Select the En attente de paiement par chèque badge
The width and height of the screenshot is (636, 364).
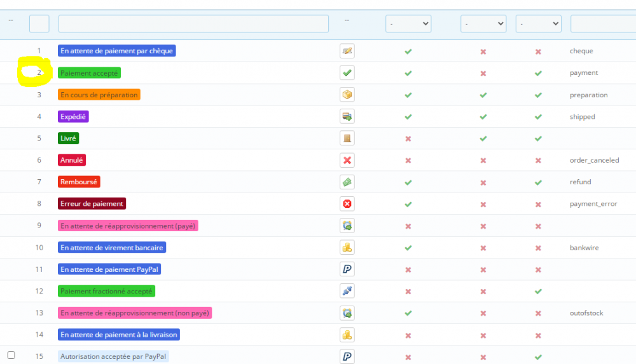coord(117,51)
